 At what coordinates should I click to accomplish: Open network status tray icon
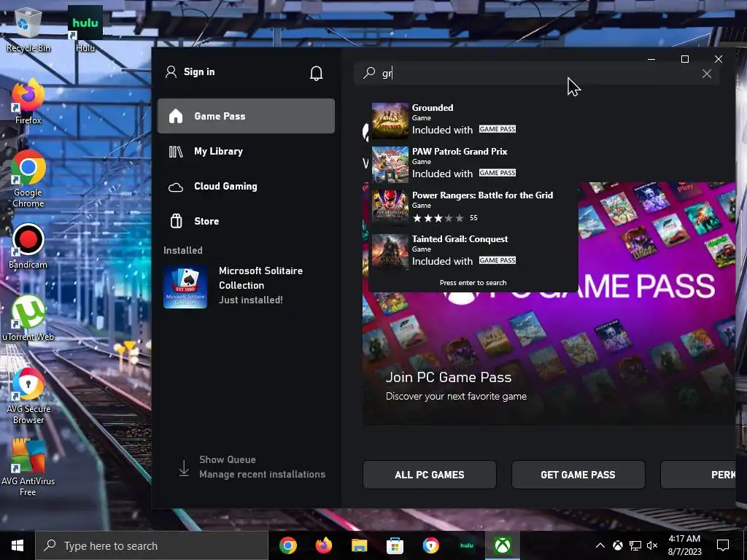[x=635, y=545]
